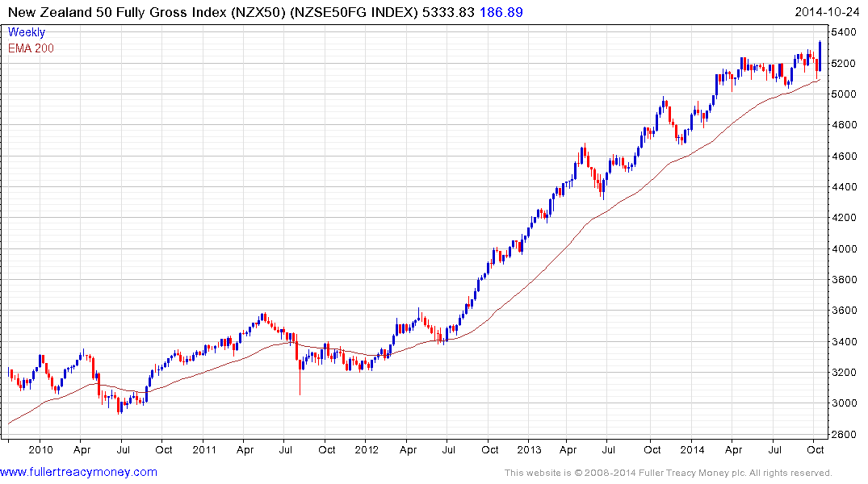Click the 2013 year label on time axis
This screenshot has width=868, height=484.
pyautogui.click(x=529, y=449)
